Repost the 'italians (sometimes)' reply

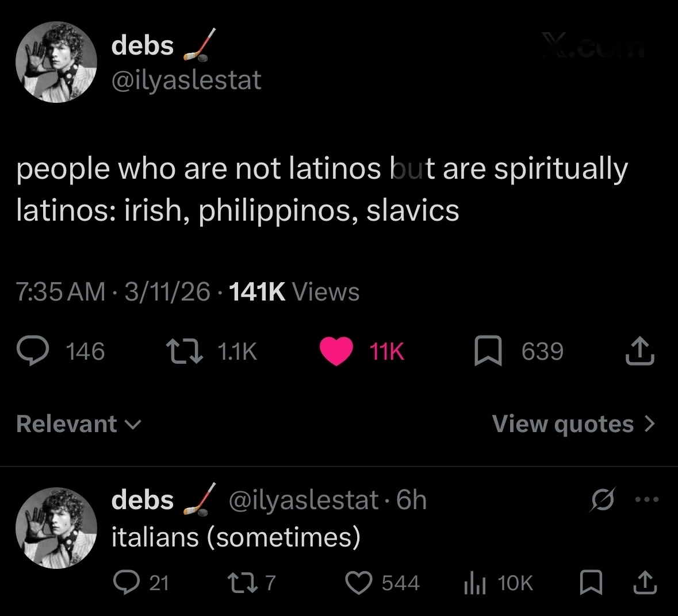tap(250, 583)
